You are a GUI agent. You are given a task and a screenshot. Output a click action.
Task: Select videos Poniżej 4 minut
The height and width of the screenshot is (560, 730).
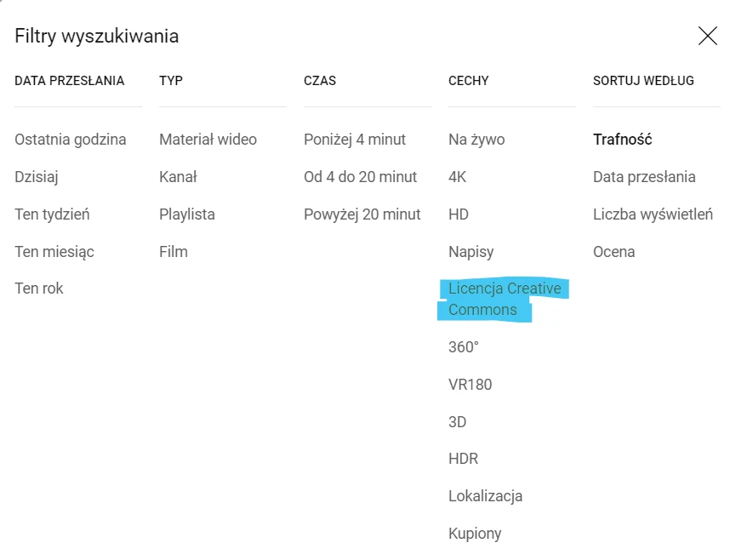point(355,140)
